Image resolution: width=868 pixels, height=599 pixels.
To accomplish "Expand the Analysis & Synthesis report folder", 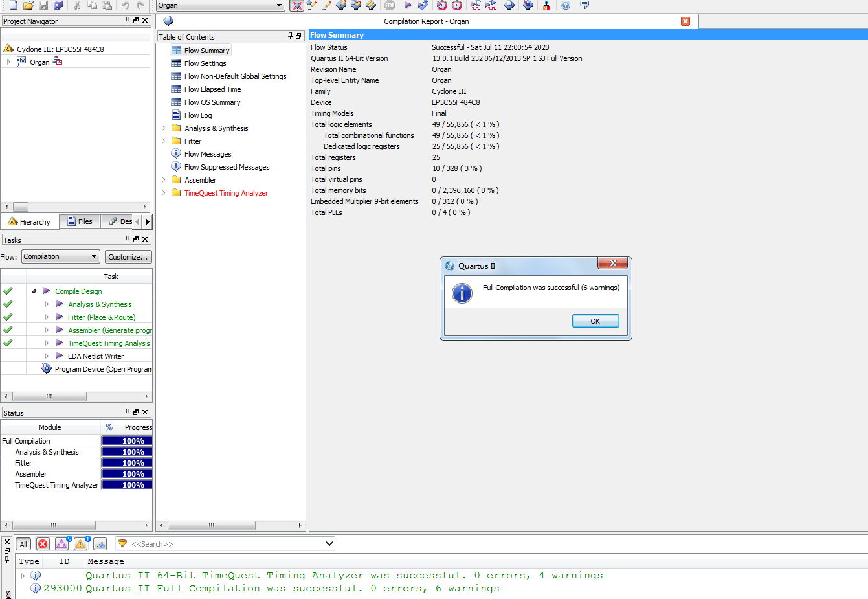I will click(164, 128).
